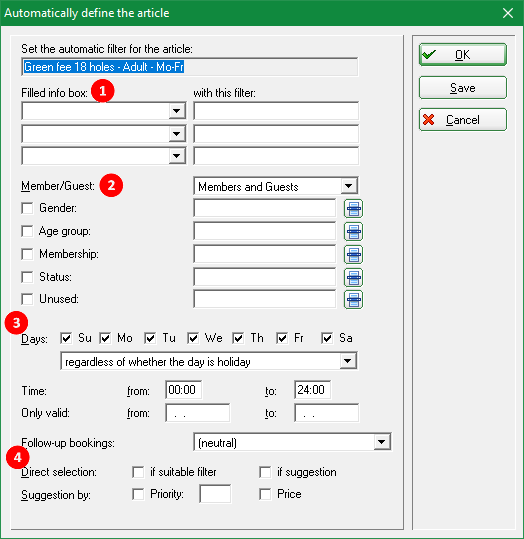Click the Time from field showing 00:00
This screenshot has height=539, width=524.
click(183, 390)
